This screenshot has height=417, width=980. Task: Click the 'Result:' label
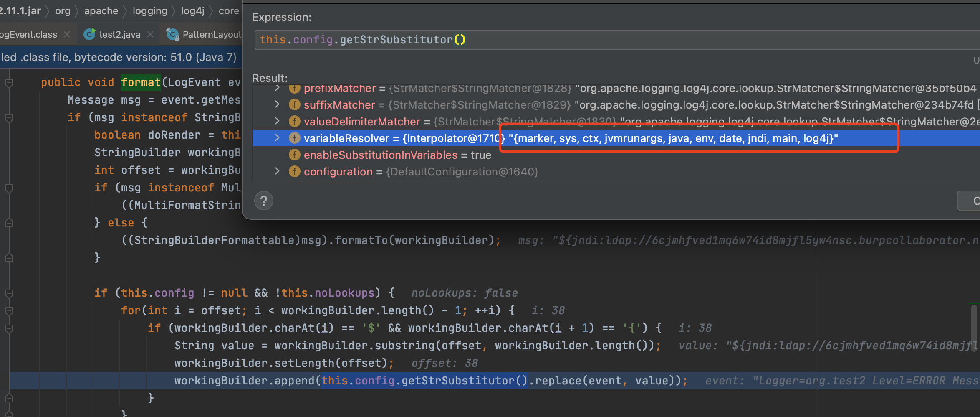coord(270,78)
